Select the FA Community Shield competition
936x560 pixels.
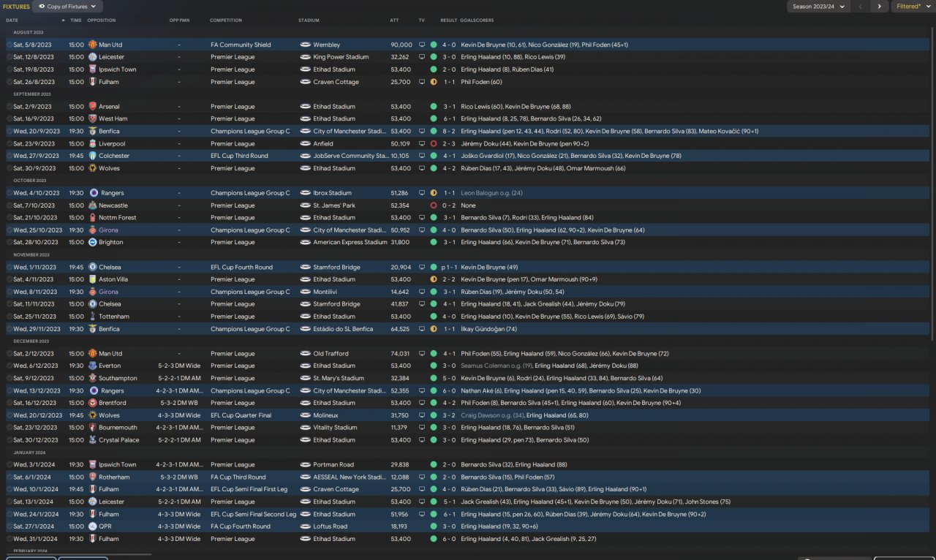241,45
